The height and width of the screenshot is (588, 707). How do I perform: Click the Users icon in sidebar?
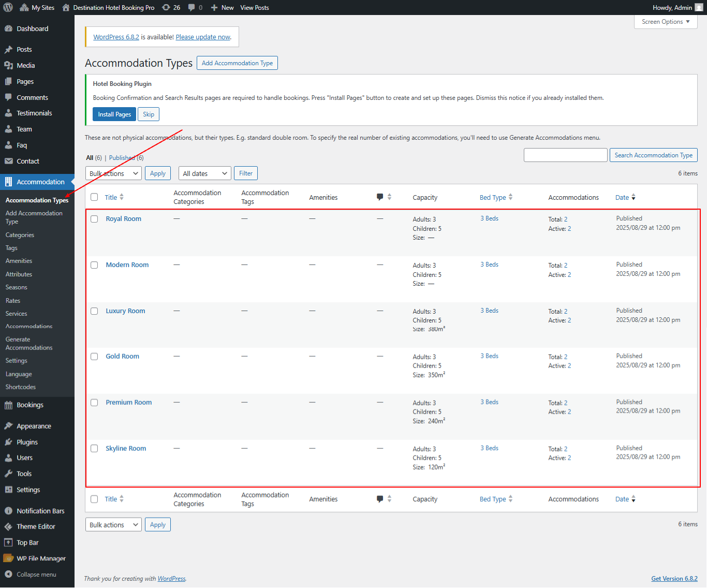pos(8,458)
